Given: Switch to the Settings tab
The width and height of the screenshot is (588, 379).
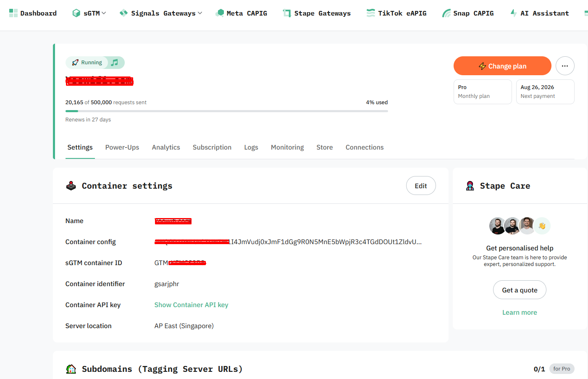Looking at the screenshot, I should pyautogui.click(x=80, y=147).
